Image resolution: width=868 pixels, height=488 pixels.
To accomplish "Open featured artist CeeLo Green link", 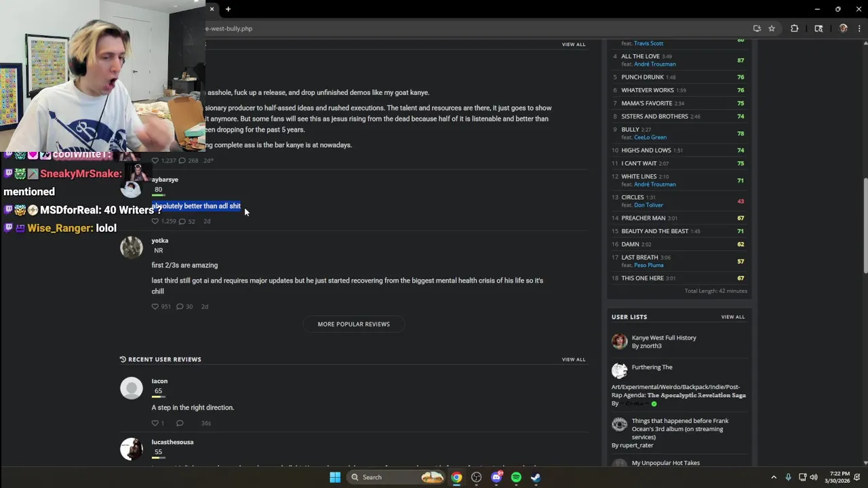I will [650, 138].
